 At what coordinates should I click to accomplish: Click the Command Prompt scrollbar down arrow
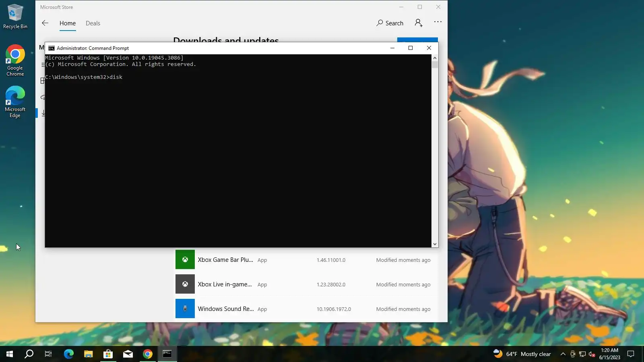click(435, 244)
